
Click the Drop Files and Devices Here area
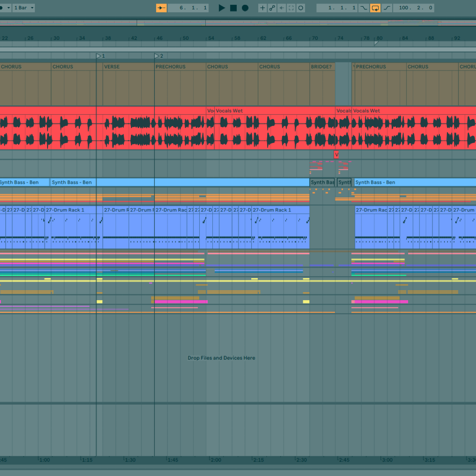click(221, 358)
